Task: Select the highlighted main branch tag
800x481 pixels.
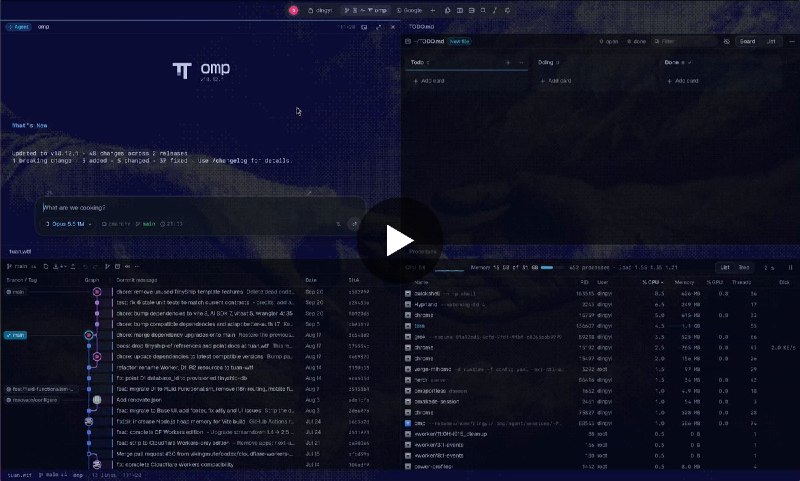Action: click(15, 335)
